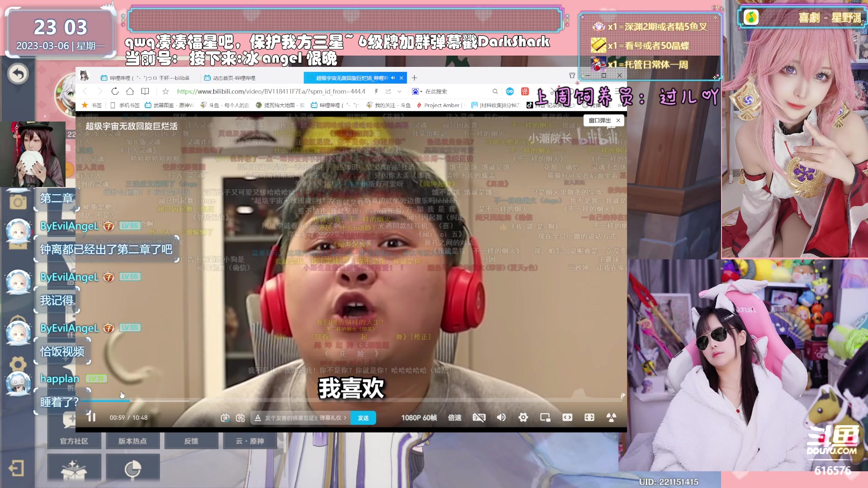Open the 1080P 60帧 quality selector

pyautogui.click(x=419, y=418)
